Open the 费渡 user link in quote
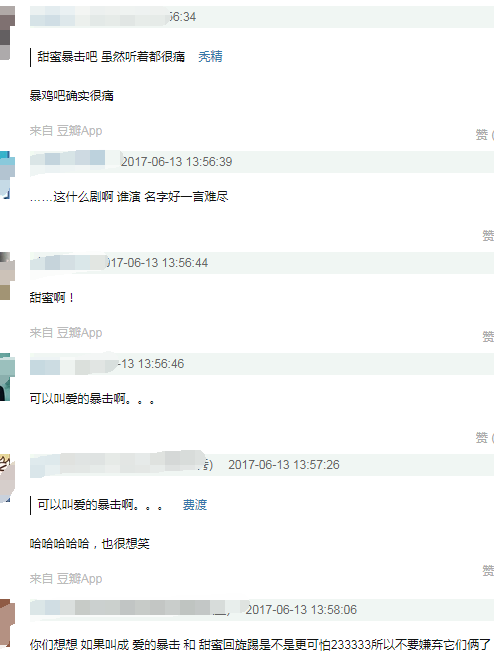494x663 pixels. (195, 505)
